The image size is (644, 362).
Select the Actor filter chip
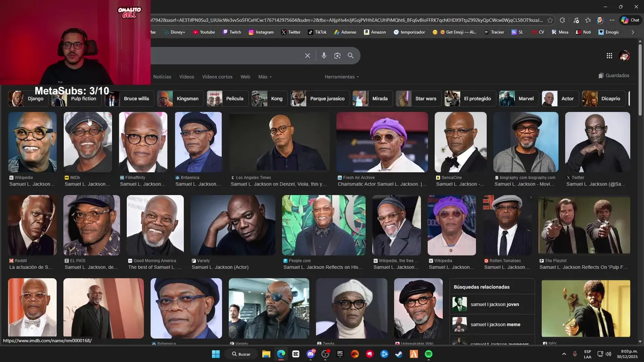(560, 99)
